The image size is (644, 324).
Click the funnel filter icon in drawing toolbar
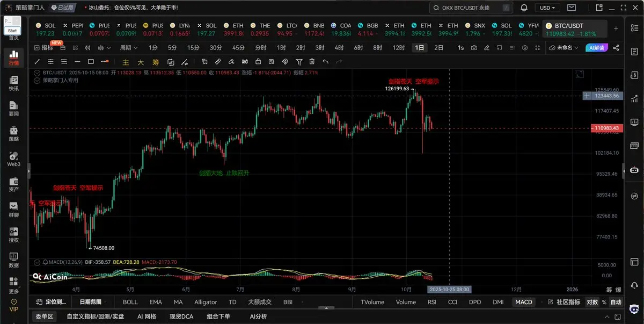click(x=299, y=61)
